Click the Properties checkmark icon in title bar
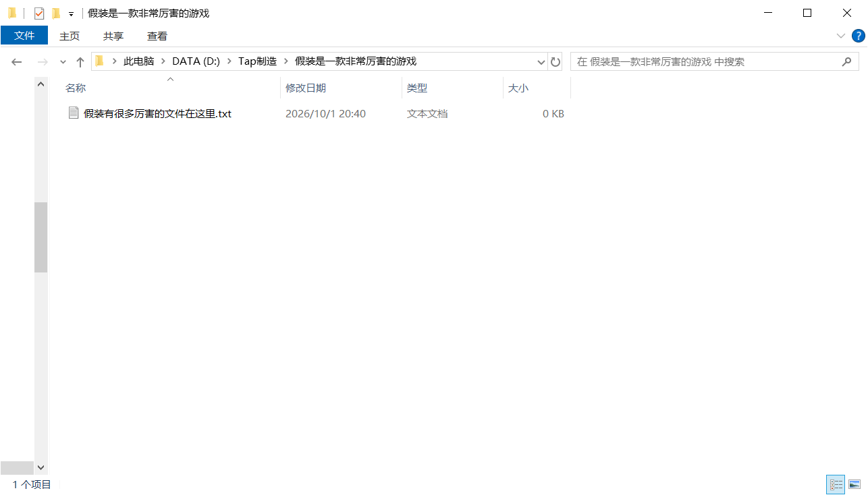Image resolution: width=868 pixels, height=495 pixels. [39, 13]
